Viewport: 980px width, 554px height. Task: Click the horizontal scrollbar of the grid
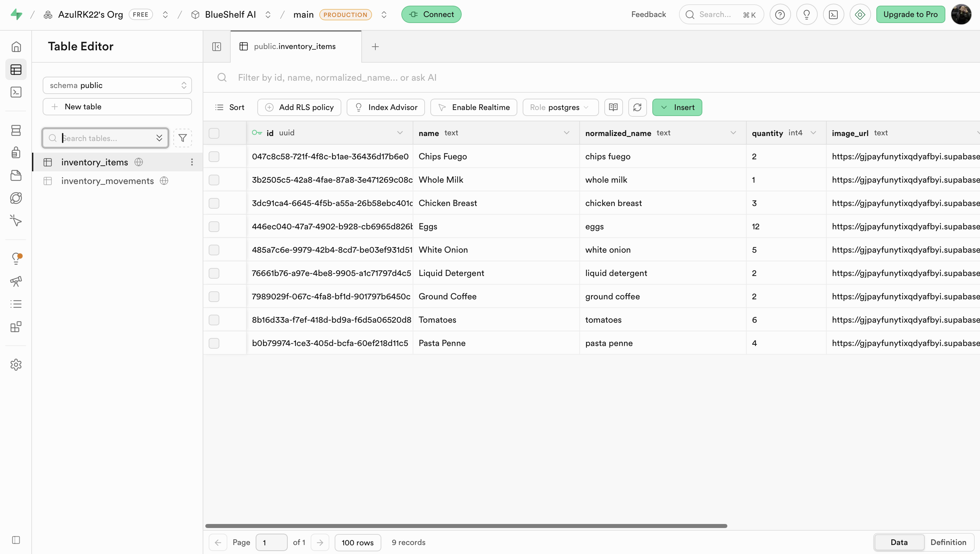tap(466, 526)
